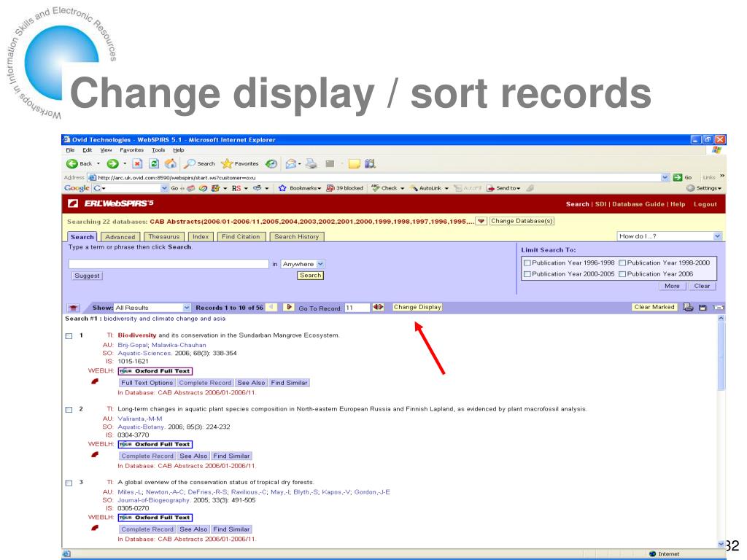Click the AutoLink toolbar icon
This screenshot has width=747, height=560.
pyautogui.click(x=414, y=188)
